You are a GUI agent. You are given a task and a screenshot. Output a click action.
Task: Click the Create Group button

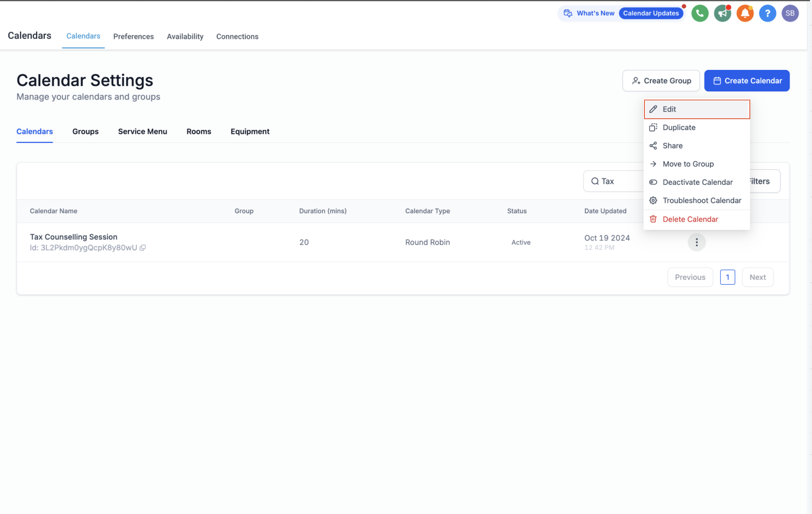coord(661,81)
